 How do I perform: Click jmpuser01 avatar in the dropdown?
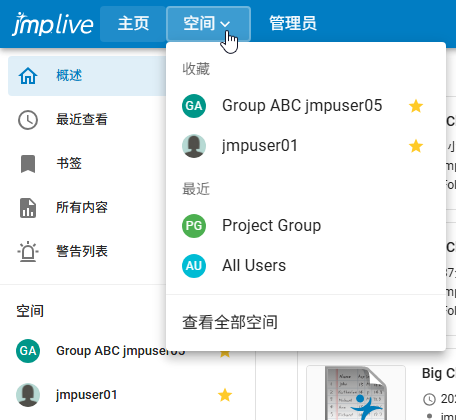click(194, 146)
